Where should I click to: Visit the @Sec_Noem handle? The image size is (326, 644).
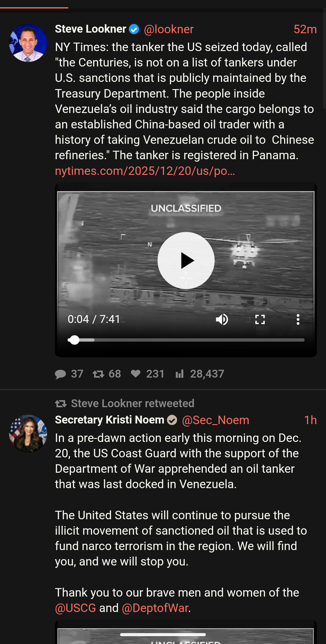point(216,420)
